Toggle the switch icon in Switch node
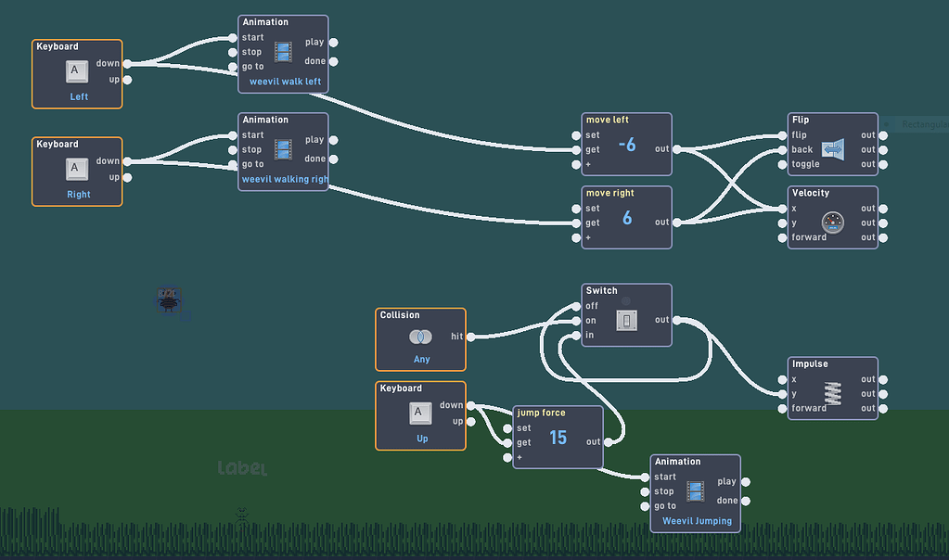This screenshot has height=560, width=949. (x=626, y=320)
